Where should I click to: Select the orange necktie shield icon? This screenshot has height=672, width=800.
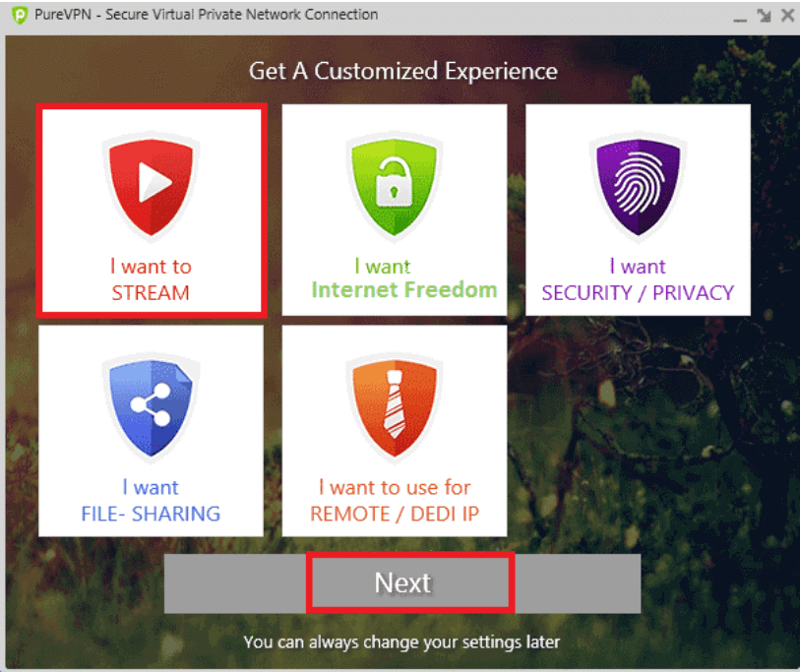[394, 407]
